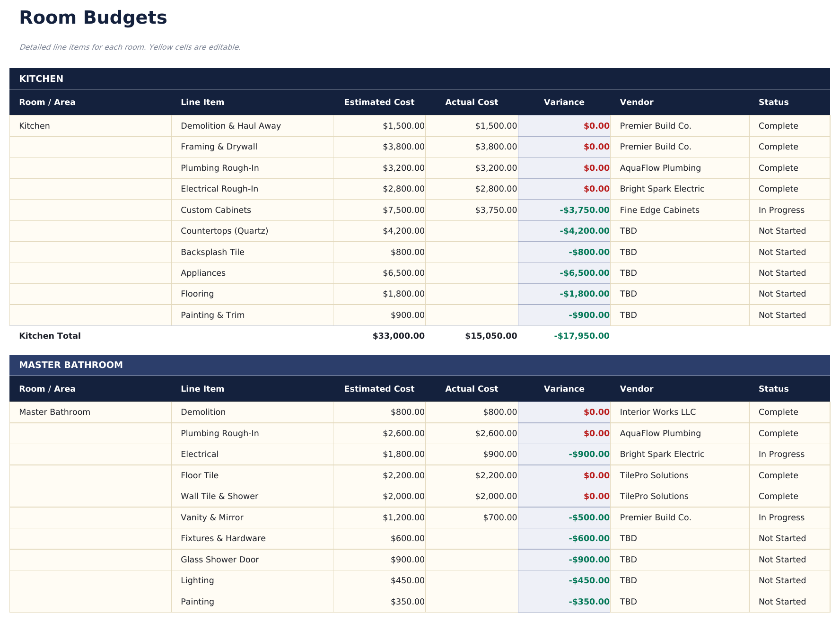Image resolution: width=840 pixels, height=622 pixels.
Task: Select the Fixtures & Hardware line item cell
Action: coord(252,538)
